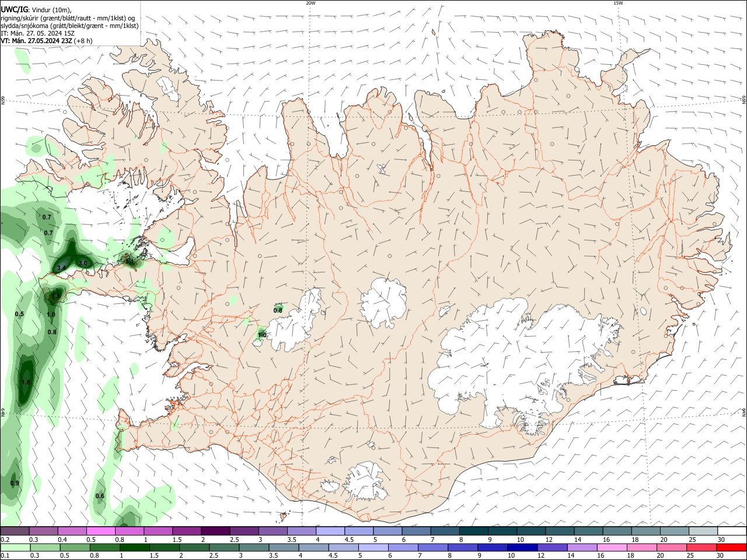Click the 20W longitude label

tap(310, 3)
